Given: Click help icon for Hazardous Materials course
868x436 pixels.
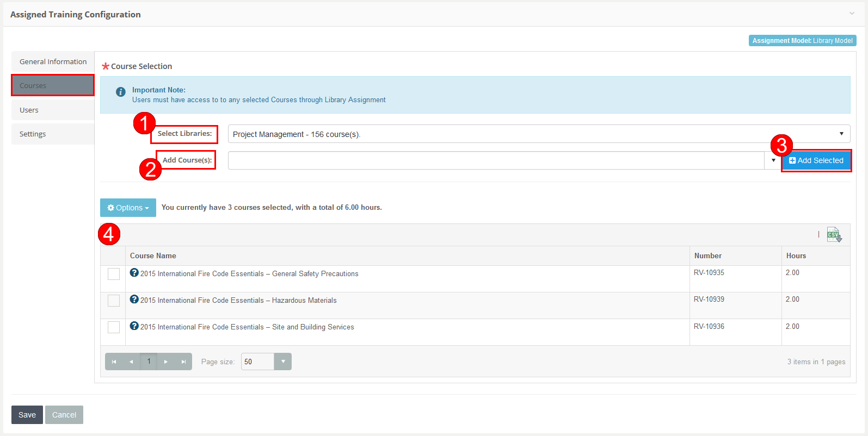Looking at the screenshot, I should [134, 300].
